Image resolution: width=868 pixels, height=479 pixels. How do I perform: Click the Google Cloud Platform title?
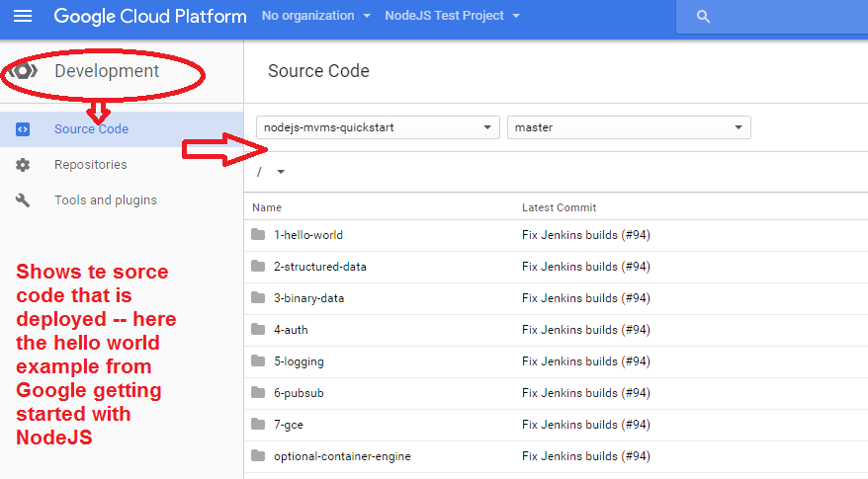[x=150, y=17]
